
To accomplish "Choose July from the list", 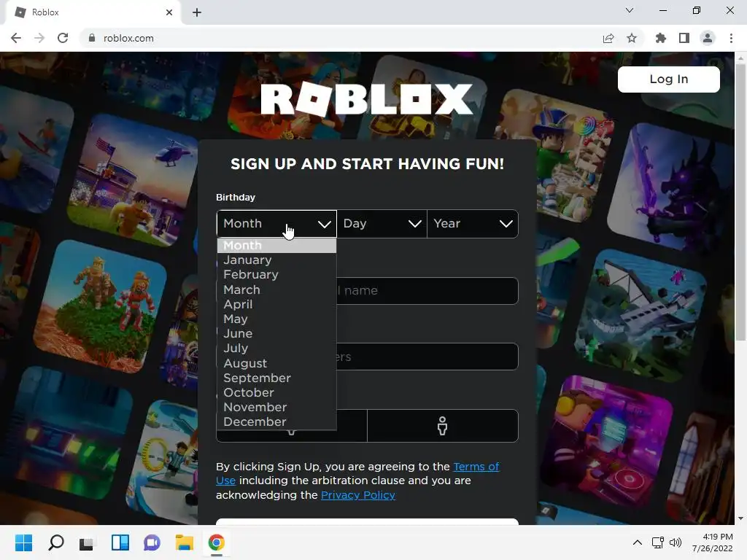I will click(276, 349).
